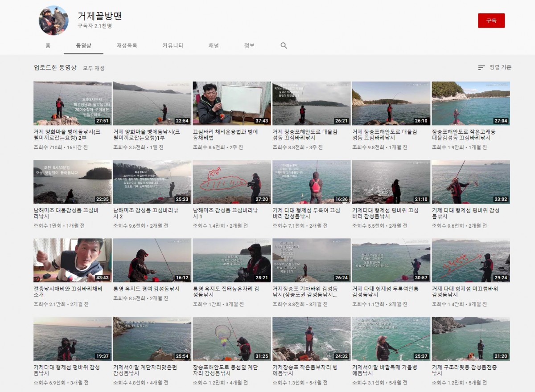Open the 정렬 기준 sort dropdown
The height and width of the screenshot is (392, 535).
(494, 67)
